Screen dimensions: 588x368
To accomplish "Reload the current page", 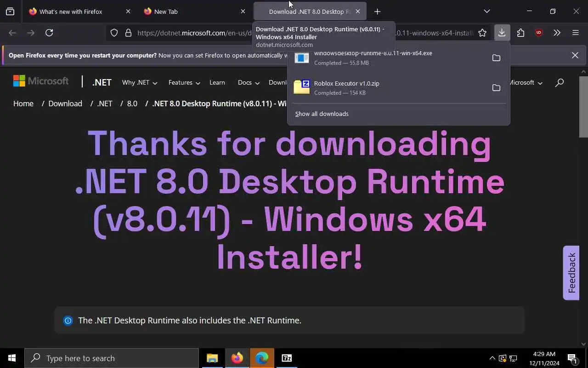I will click(49, 33).
